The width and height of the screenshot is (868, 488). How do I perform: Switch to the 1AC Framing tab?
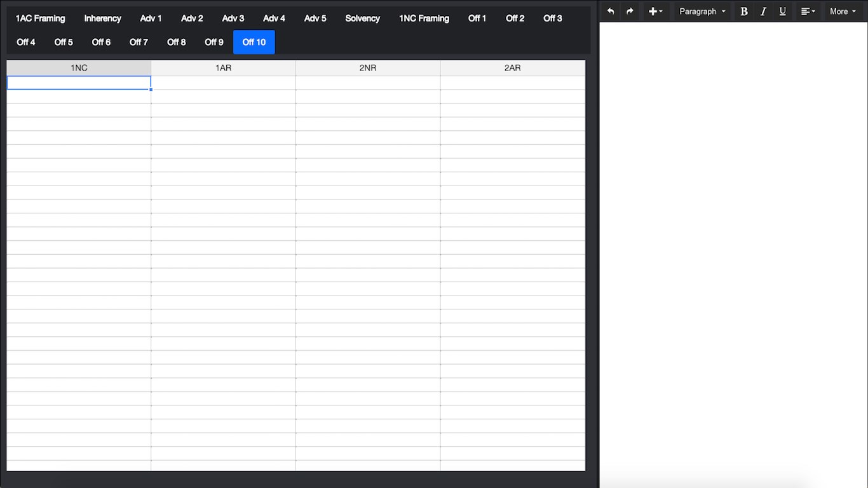coord(41,18)
